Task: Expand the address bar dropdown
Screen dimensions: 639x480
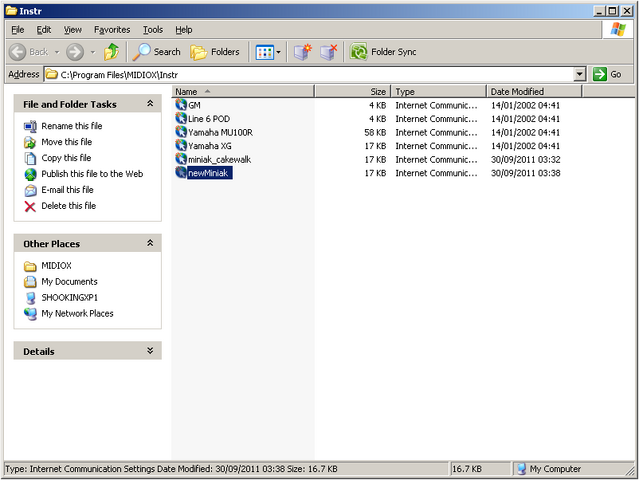Action: [580, 75]
